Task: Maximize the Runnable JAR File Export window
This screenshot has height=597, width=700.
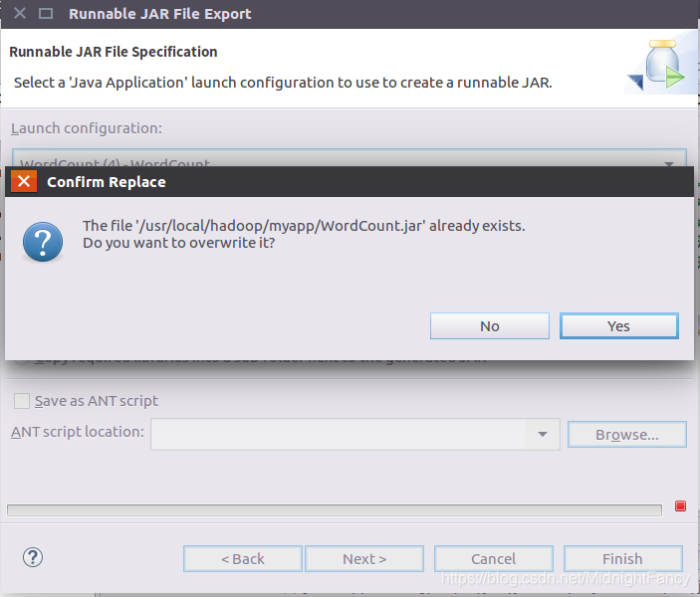Action: [x=46, y=13]
